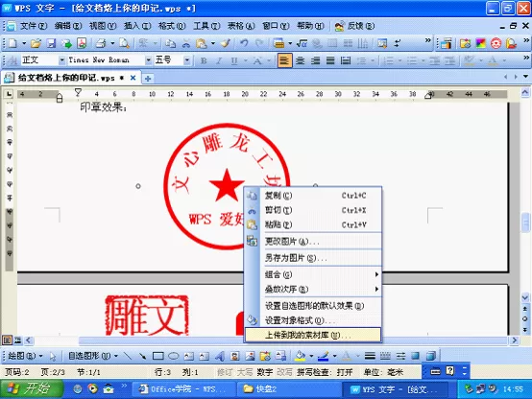Choose 复制 in context menu
The image size is (532, 399).
click(313, 196)
